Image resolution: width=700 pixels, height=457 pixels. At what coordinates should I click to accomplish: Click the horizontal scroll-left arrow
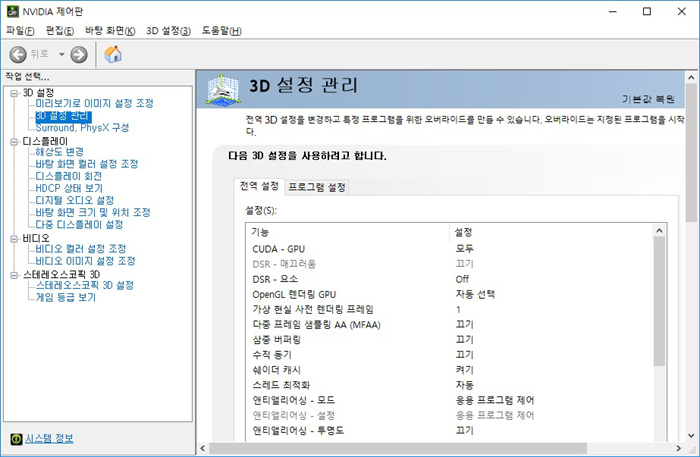click(x=203, y=449)
